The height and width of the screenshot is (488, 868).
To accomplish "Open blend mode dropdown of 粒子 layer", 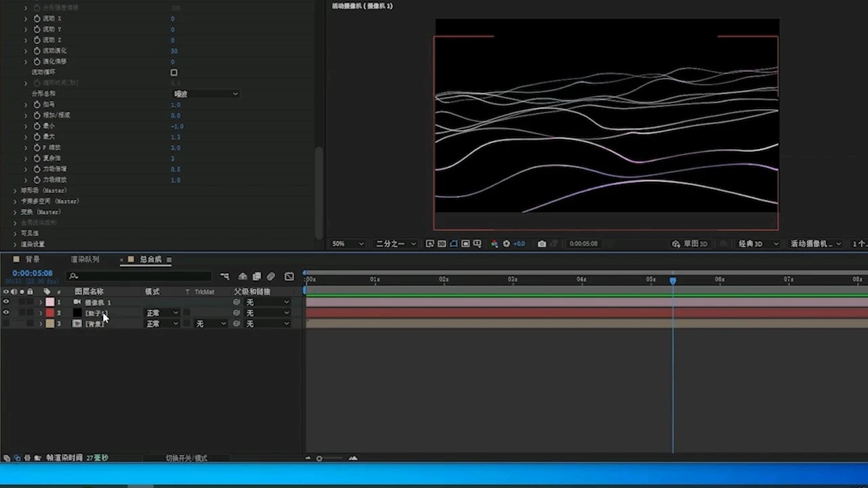I will [162, 313].
